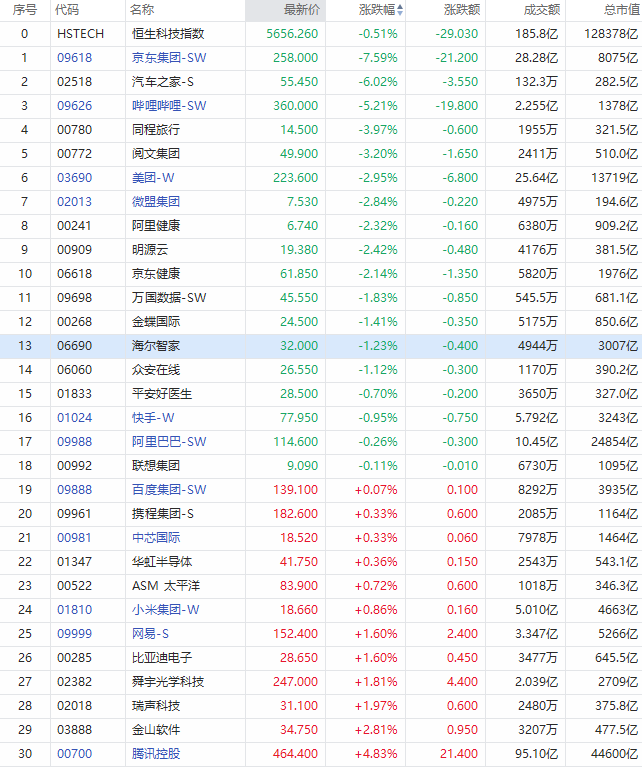Select the 瑞声科技 row name
This screenshot has width=642, height=767.
tap(156, 705)
